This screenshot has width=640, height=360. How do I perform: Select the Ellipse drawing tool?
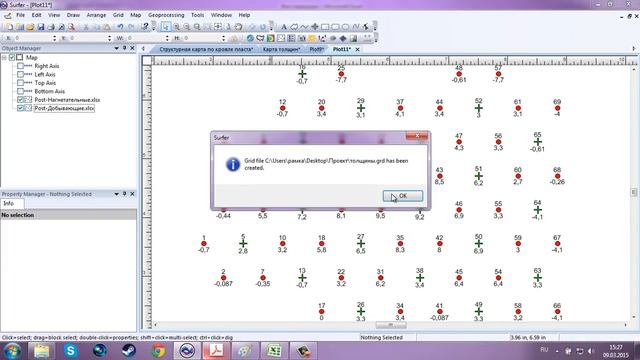[x=345, y=27]
